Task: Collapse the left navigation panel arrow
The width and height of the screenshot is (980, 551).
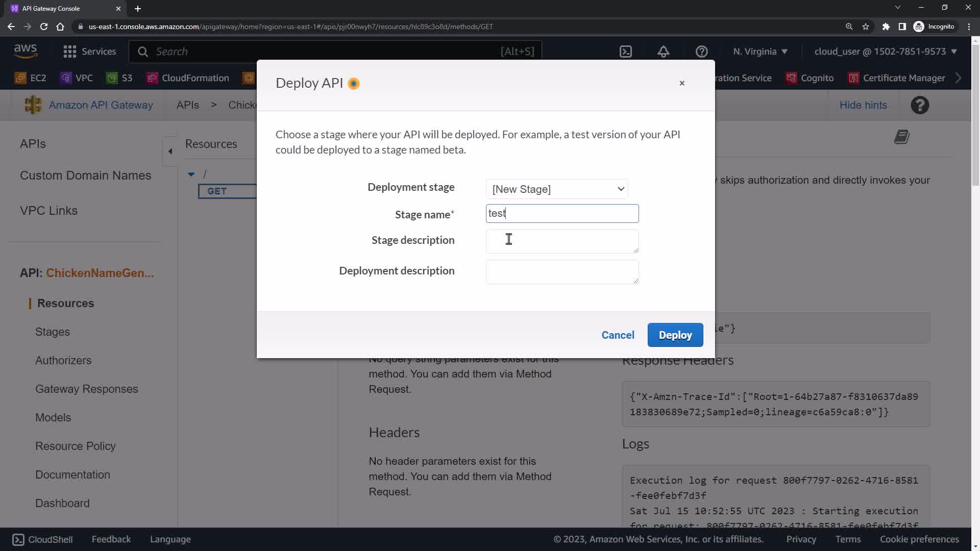Action: [170, 151]
